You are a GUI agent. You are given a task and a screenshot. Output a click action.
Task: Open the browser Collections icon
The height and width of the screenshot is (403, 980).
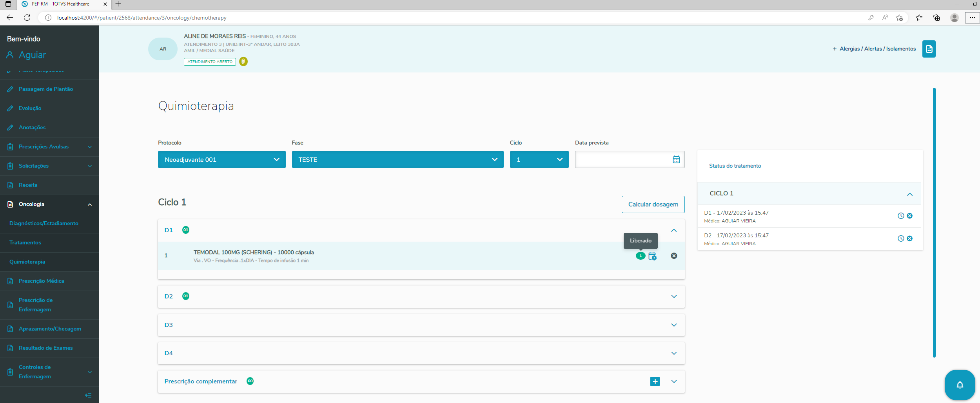[936, 18]
